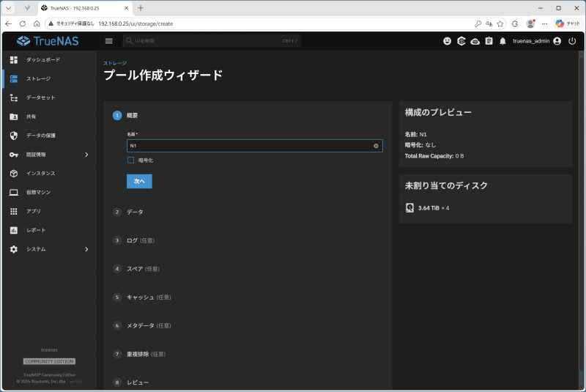
Task: Click the Credentials key icon
Action: click(14, 155)
